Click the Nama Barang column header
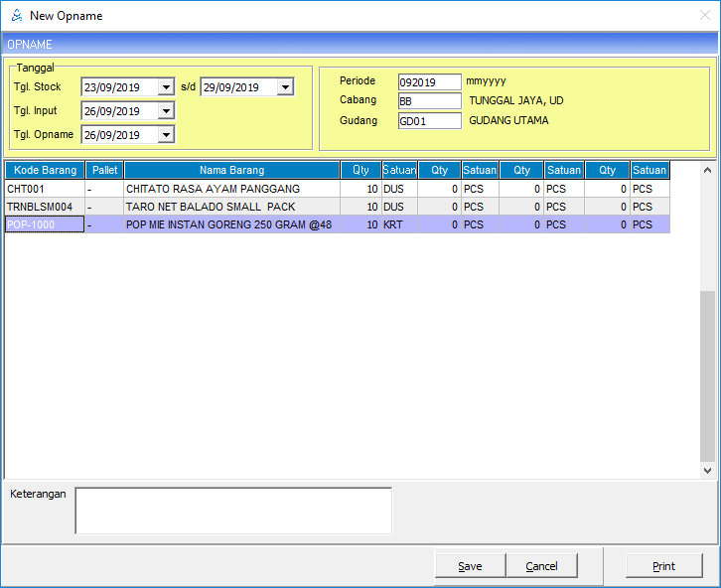The image size is (721, 588). [231, 170]
